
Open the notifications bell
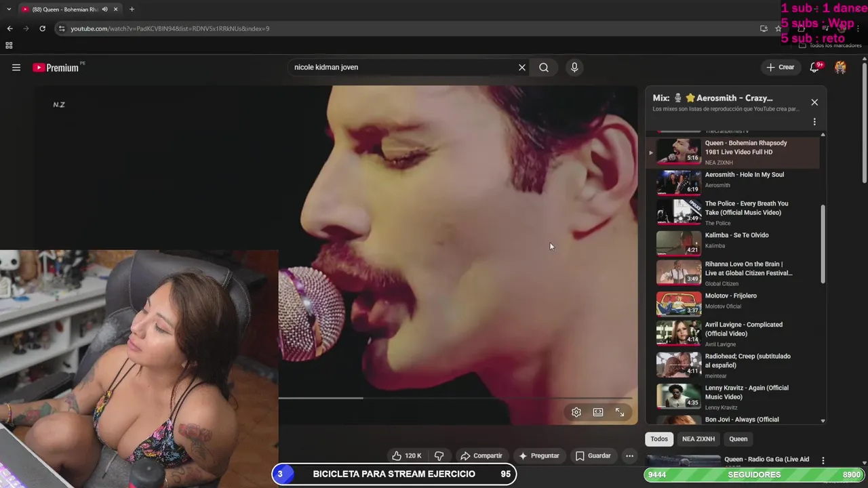(815, 67)
